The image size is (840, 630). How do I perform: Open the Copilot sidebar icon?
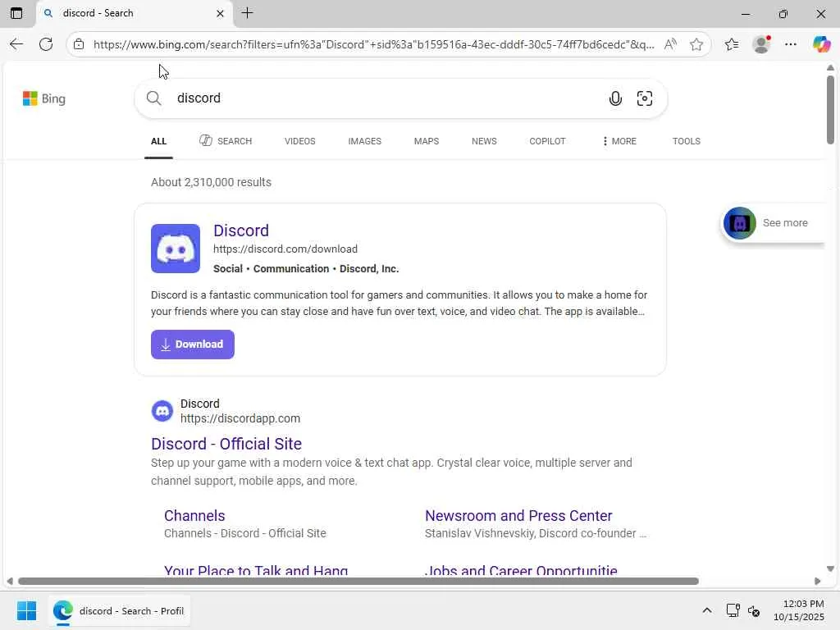tap(821, 44)
